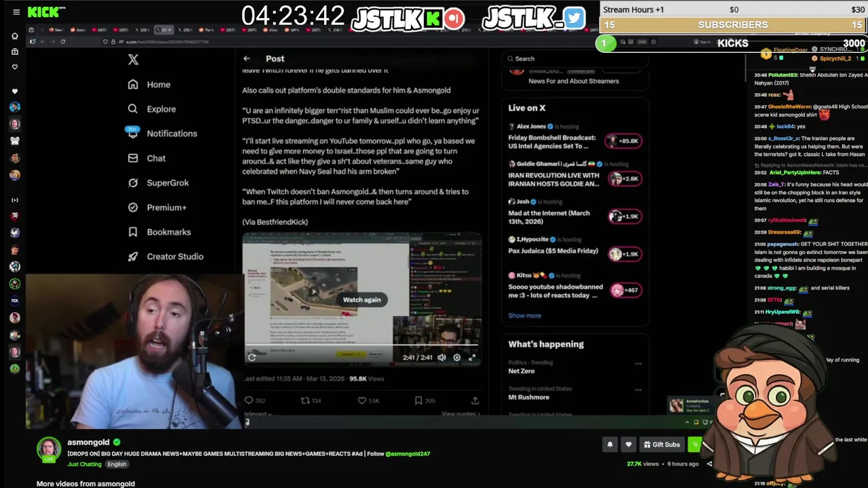Open Following heart outline in Kick sidebar
868x488 pixels.
click(x=15, y=67)
